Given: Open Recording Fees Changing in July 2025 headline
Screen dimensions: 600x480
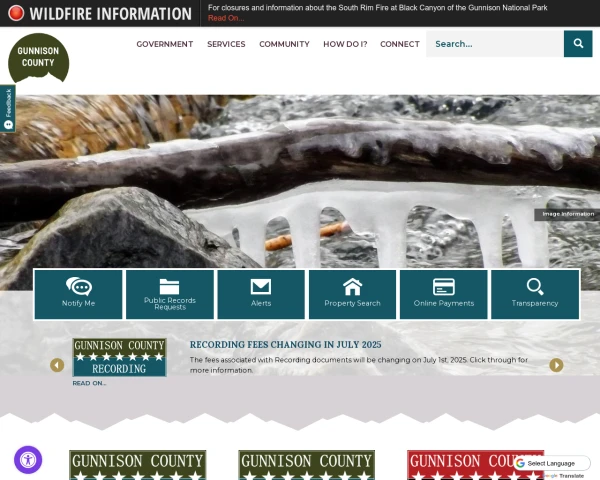Looking at the screenshot, I should point(285,344).
